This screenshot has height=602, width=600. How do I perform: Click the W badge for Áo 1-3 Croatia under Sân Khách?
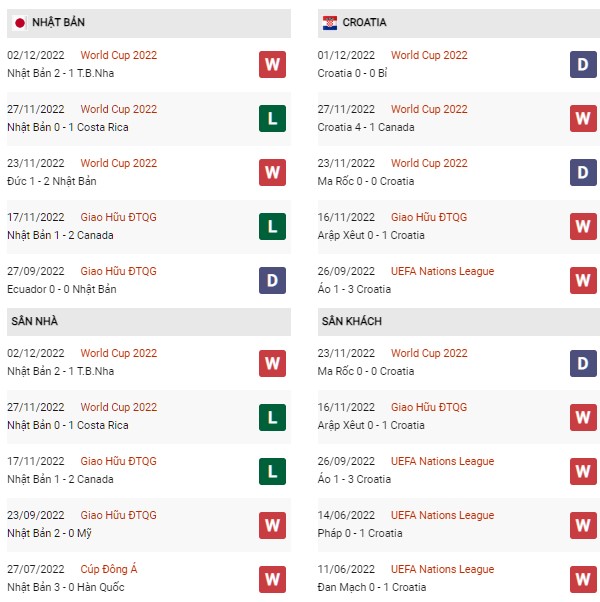tap(583, 471)
